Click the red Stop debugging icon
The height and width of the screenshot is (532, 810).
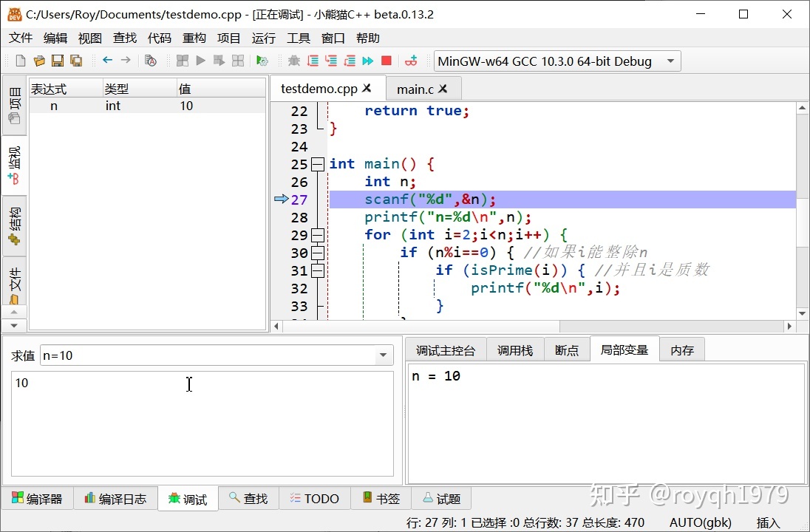pos(386,61)
